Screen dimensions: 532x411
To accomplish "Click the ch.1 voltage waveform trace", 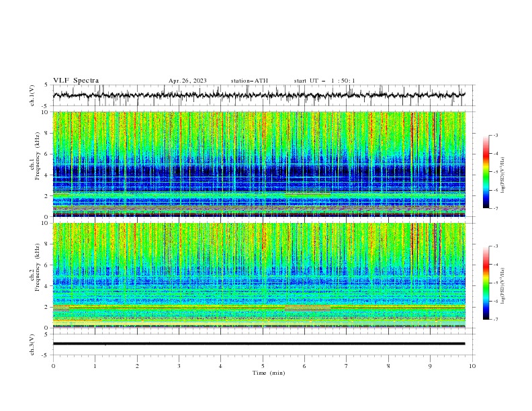I will click(x=259, y=95).
